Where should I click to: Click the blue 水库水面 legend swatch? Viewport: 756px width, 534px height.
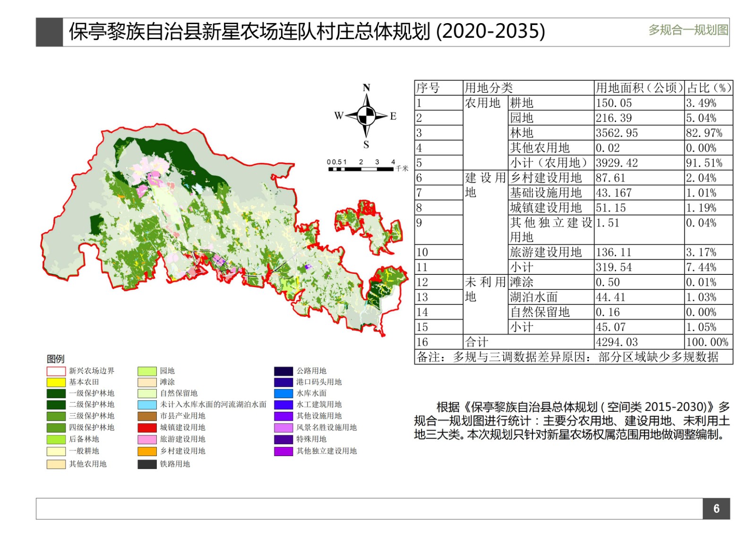[283, 393]
